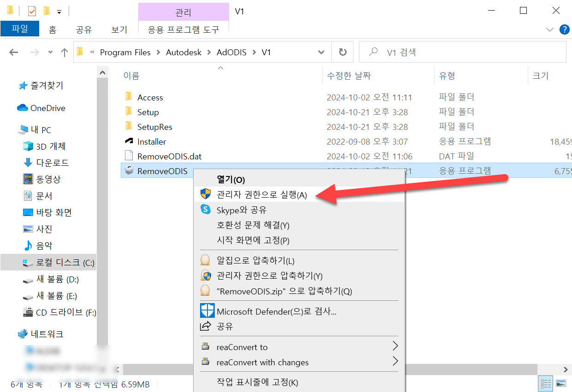Select 로컬 디스크 (C:) in the sidebar

(x=48, y=263)
